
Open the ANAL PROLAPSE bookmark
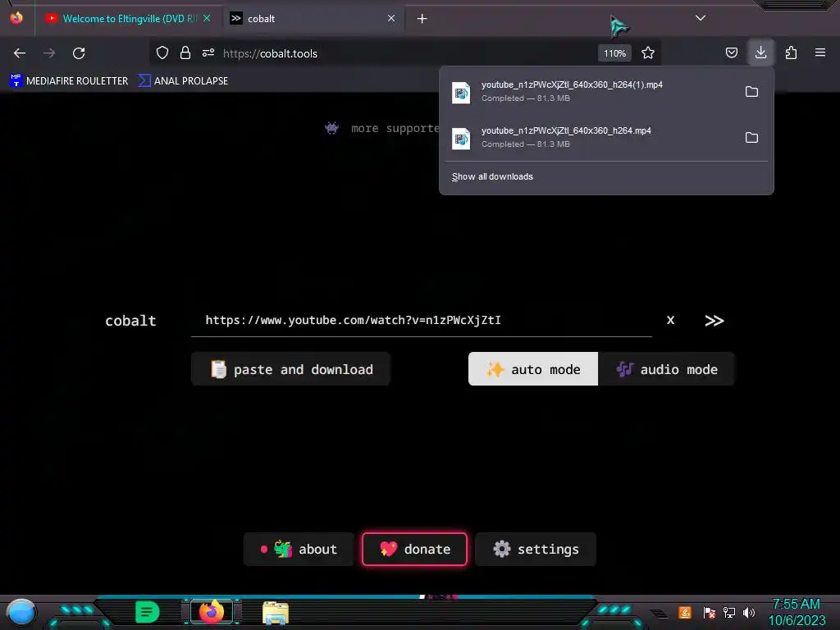click(183, 81)
